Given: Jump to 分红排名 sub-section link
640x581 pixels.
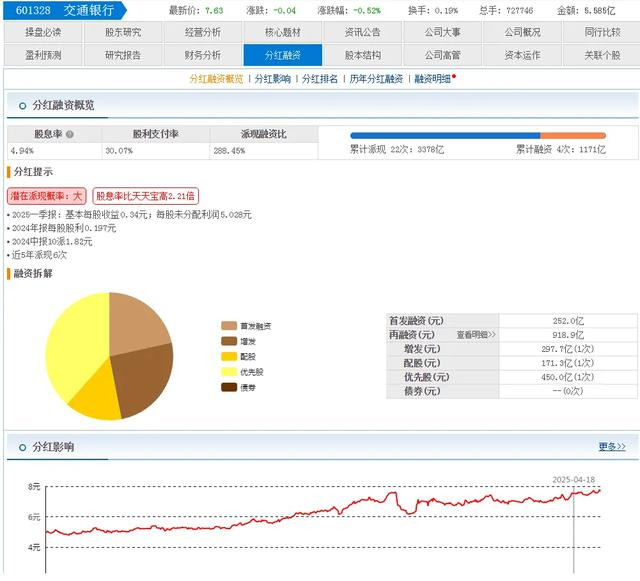Looking at the screenshot, I should click(x=320, y=79).
